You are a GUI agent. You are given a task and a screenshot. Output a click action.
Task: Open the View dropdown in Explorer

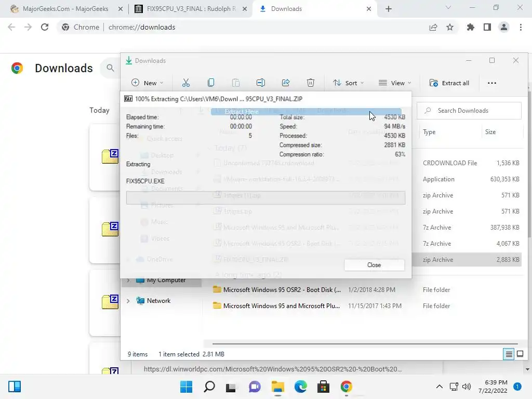pos(395,83)
